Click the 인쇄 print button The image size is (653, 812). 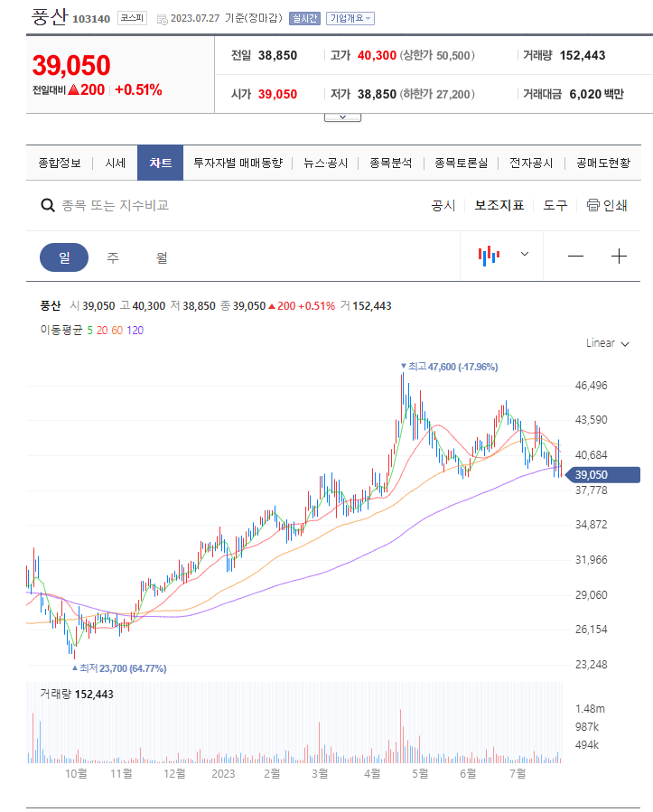pos(607,206)
